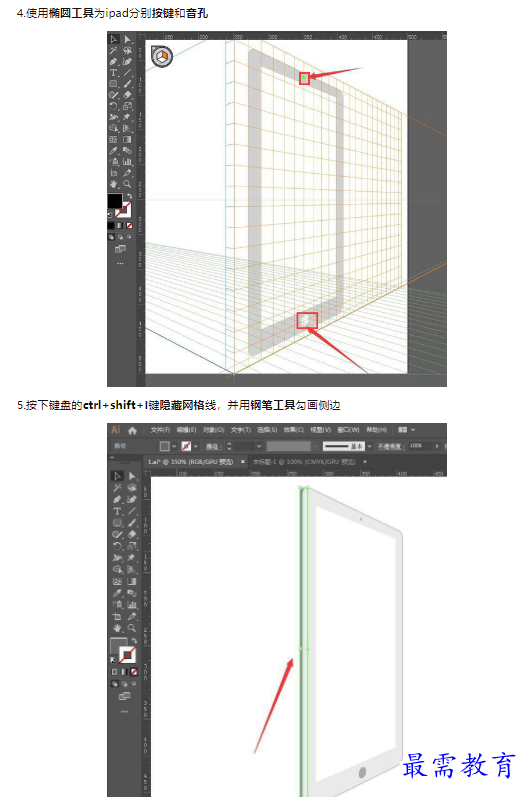Open the brush definition 基本 dropdown
This screenshot has height=797, width=524.
click(369, 446)
